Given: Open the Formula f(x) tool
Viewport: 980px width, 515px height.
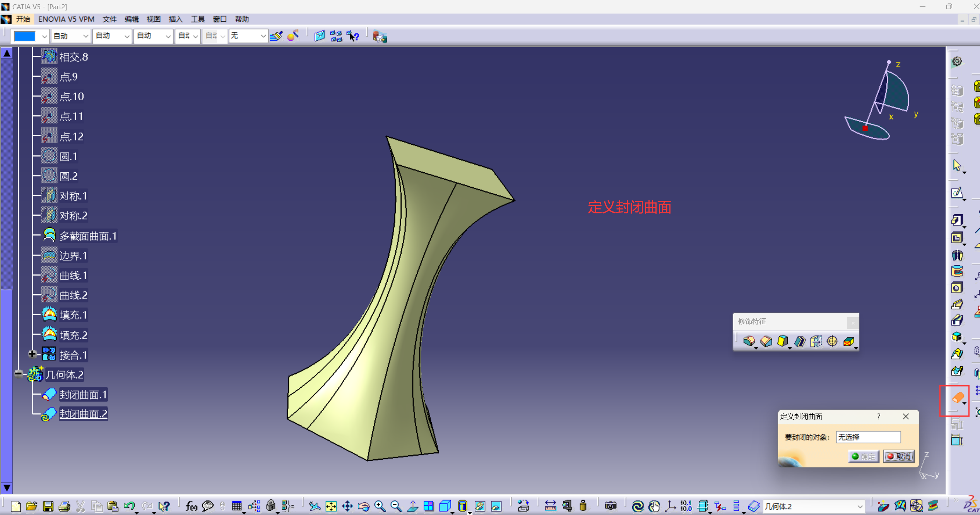Looking at the screenshot, I should click(x=191, y=506).
